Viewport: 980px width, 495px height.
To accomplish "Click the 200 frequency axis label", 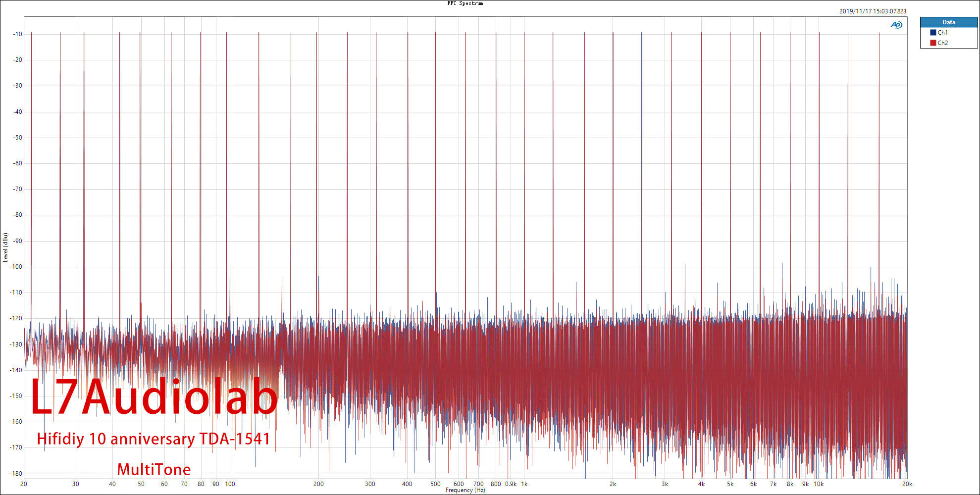I will click(x=318, y=484).
